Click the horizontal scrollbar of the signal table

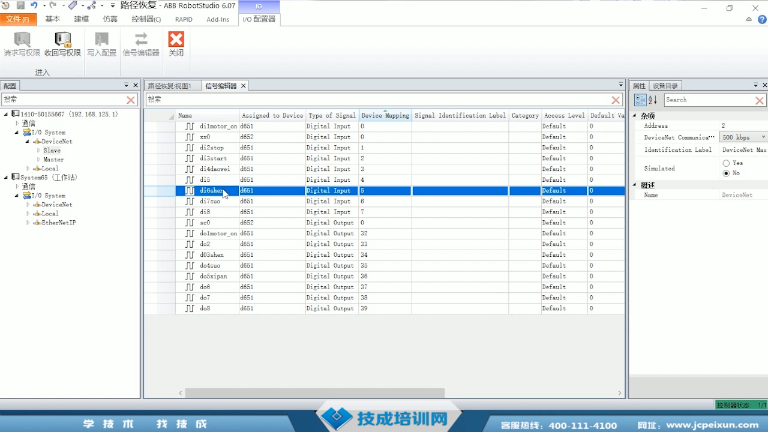(x=315, y=393)
